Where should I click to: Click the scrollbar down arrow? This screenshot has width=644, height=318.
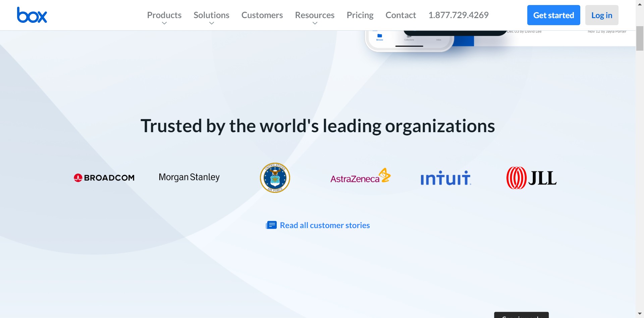[640, 314]
